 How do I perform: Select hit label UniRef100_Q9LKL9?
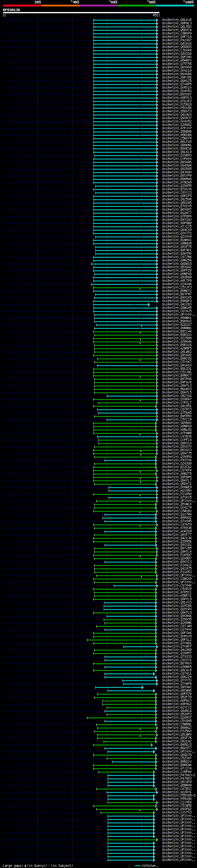[177, 152]
